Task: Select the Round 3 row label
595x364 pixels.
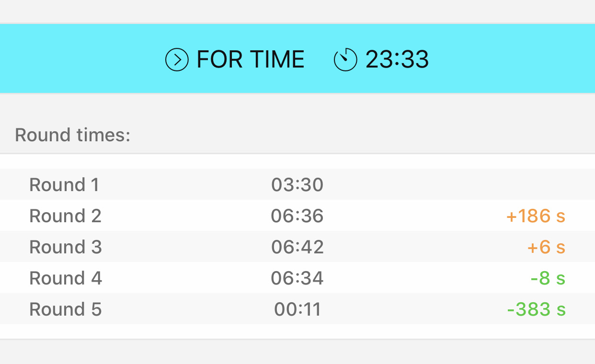Action: point(66,247)
